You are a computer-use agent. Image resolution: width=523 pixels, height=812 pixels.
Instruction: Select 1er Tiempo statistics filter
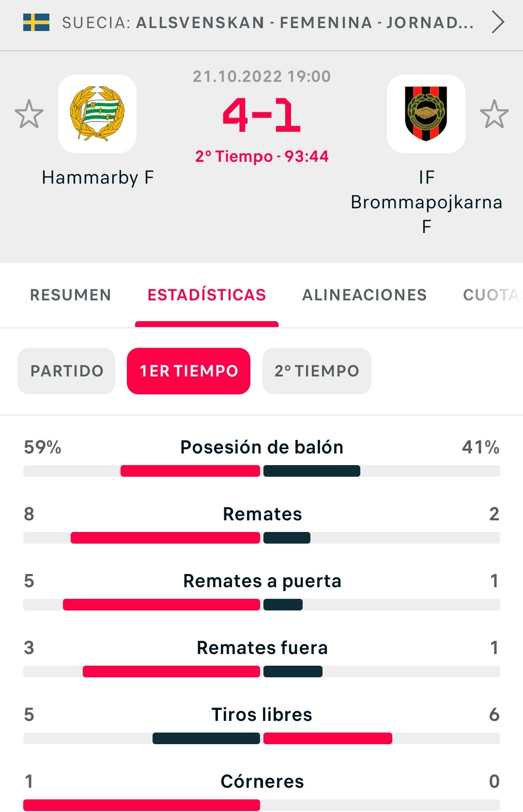click(189, 371)
